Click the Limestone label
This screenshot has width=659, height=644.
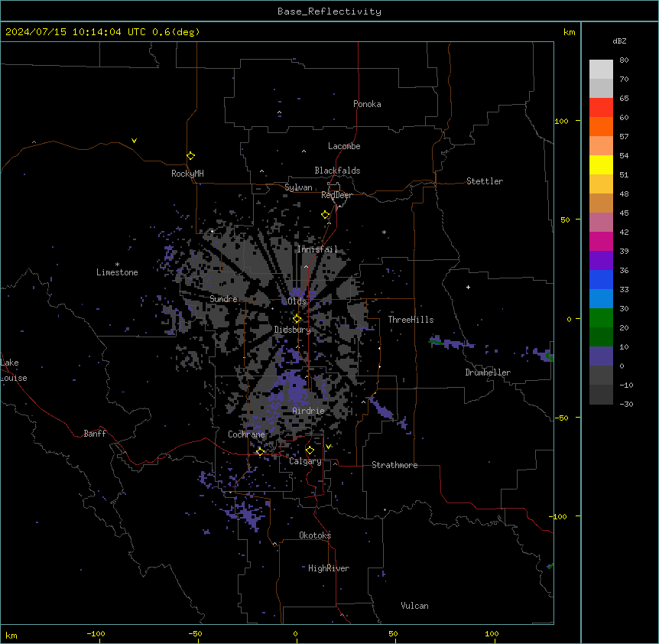coord(117,272)
